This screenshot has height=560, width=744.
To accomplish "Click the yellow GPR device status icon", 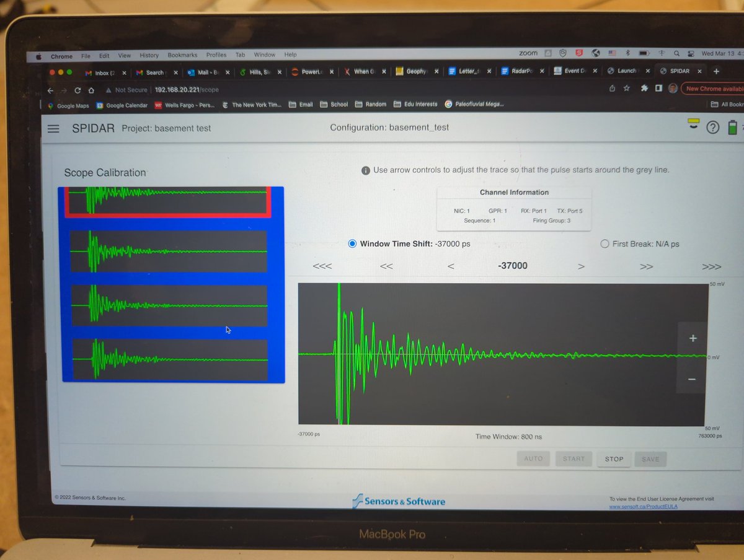I will click(693, 123).
